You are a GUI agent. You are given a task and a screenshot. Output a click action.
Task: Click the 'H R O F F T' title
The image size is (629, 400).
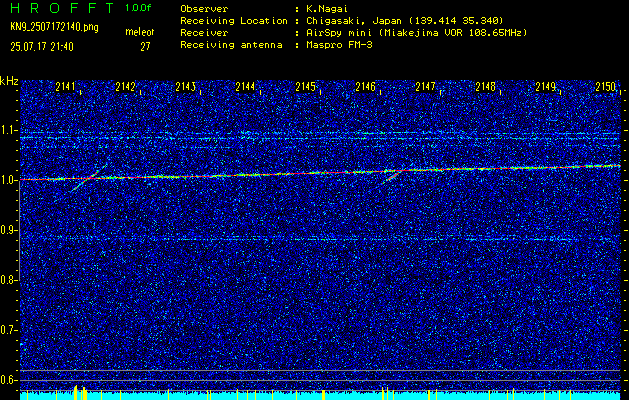[61, 8]
